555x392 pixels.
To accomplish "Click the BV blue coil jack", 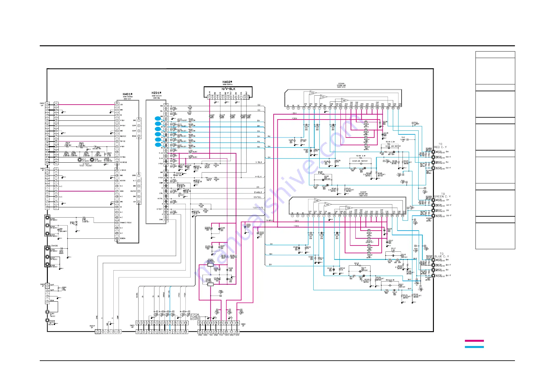I will click(433, 270).
